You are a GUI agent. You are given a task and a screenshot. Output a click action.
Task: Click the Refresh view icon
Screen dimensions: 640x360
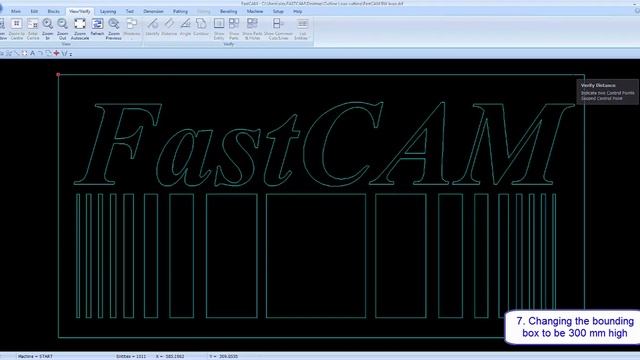(97, 24)
